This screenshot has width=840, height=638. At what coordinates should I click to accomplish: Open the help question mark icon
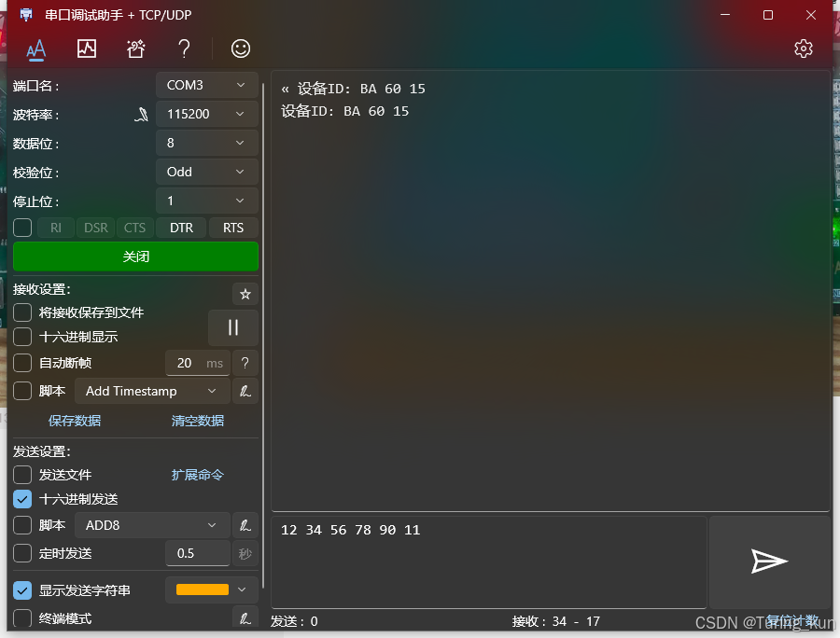[x=184, y=49]
